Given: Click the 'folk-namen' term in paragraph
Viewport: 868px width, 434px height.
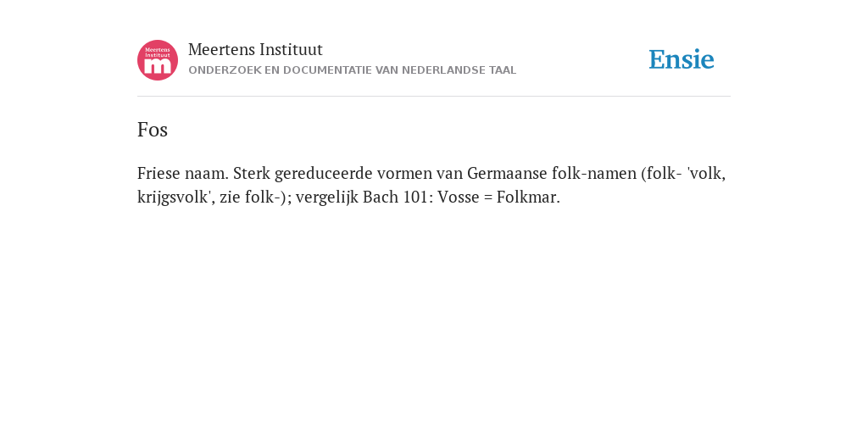Looking at the screenshot, I should click(594, 173).
